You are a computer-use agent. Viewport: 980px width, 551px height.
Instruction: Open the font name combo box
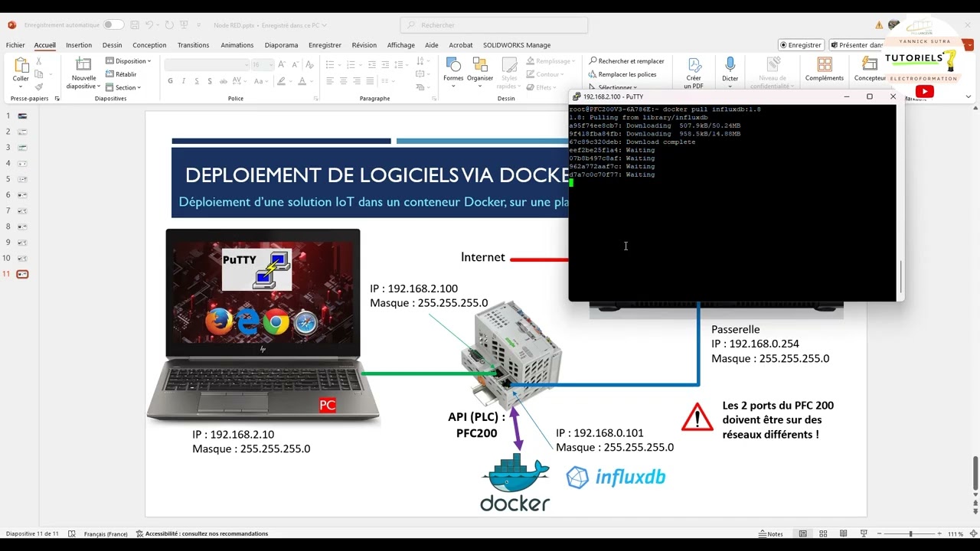[x=207, y=65]
